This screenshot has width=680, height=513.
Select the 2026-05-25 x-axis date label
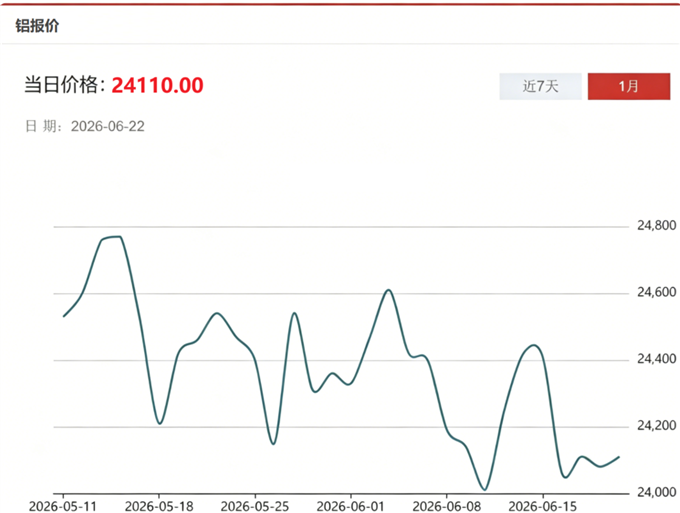pos(255,506)
